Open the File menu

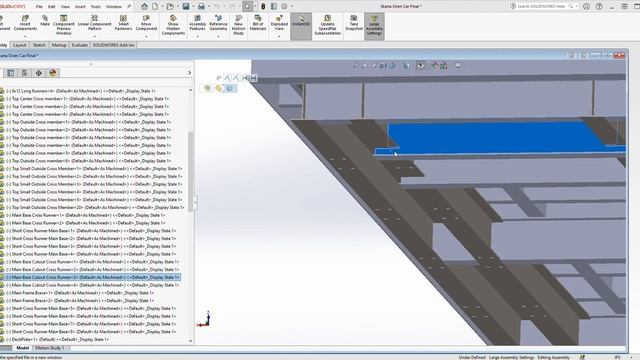(39, 7)
